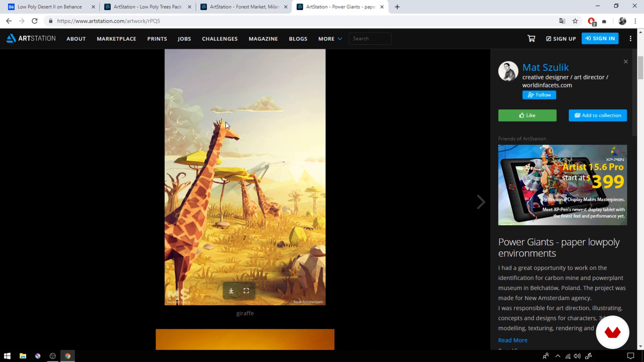644x362 pixels.
Task: Switch to Forest Market tab
Action: tap(244, 7)
